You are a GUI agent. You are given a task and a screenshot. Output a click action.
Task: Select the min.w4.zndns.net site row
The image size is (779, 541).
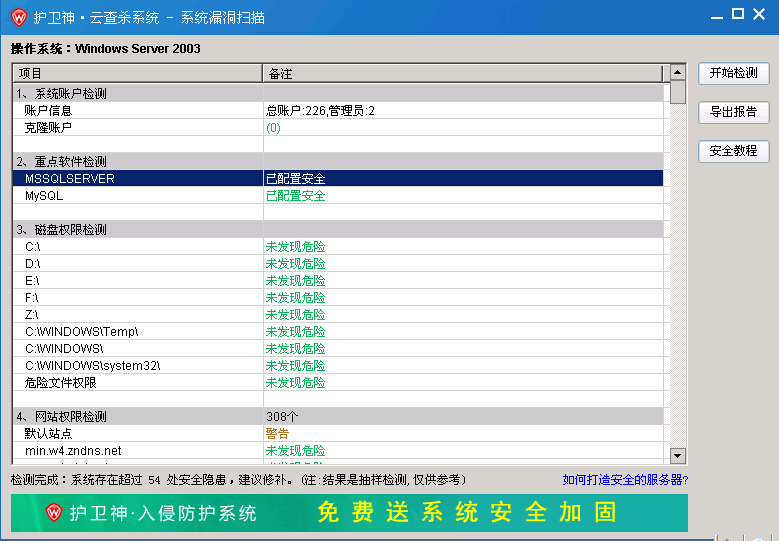pyautogui.click(x=338, y=451)
